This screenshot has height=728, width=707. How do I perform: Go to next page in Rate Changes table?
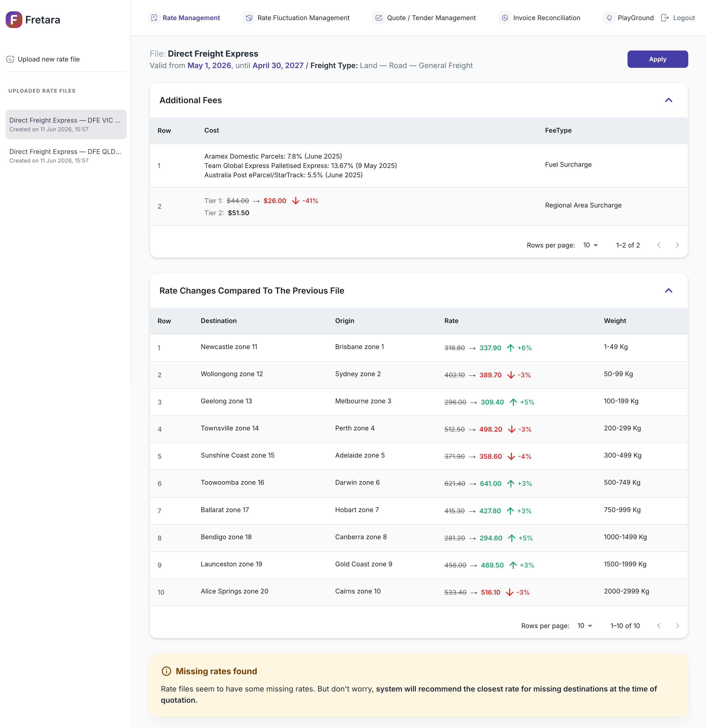point(677,626)
